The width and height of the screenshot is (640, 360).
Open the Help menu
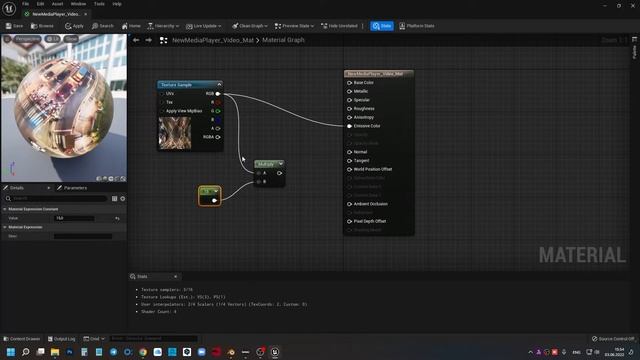[117, 4]
